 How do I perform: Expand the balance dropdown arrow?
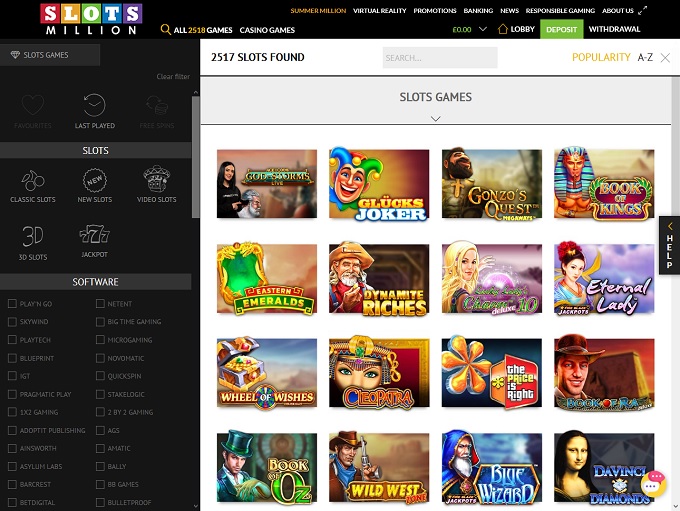pyautogui.click(x=483, y=29)
